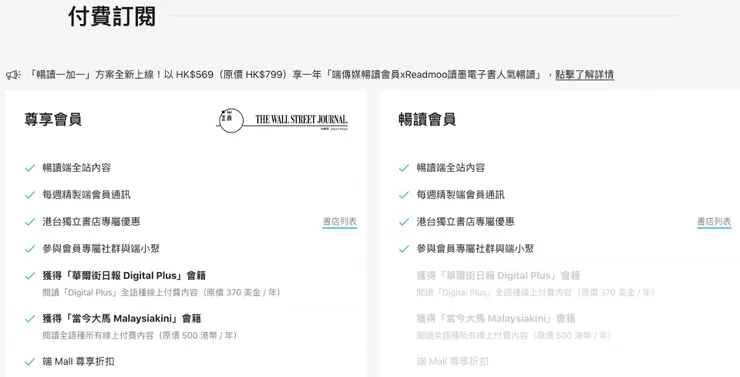Image resolution: width=740 pixels, height=377 pixels.
Task: Click the megaphone announcement icon
Action: click(13, 75)
